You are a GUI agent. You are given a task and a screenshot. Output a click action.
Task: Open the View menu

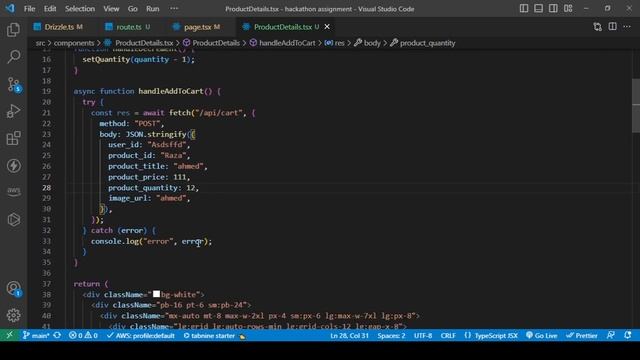tap(111, 9)
